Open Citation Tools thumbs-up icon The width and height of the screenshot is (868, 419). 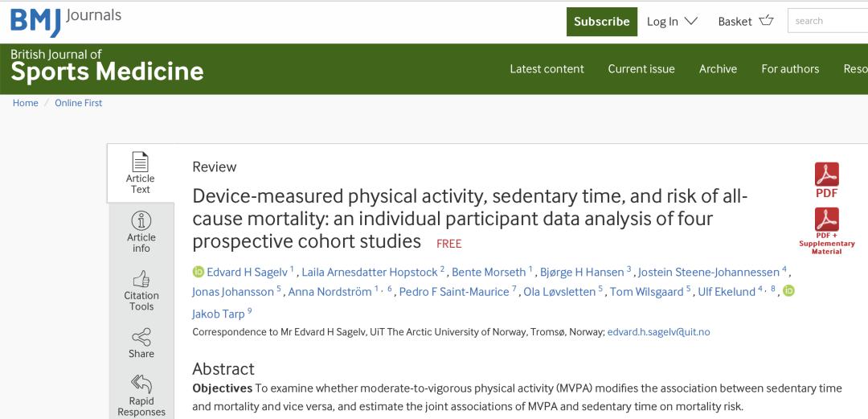pyautogui.click(x=141, y=279)
